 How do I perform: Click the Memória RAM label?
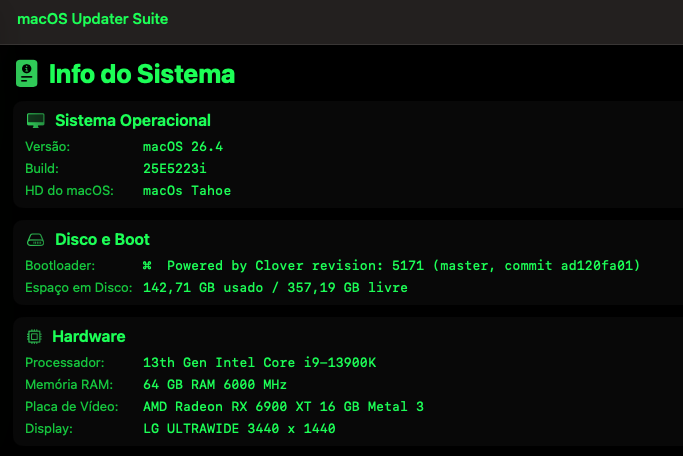point(69,385)
